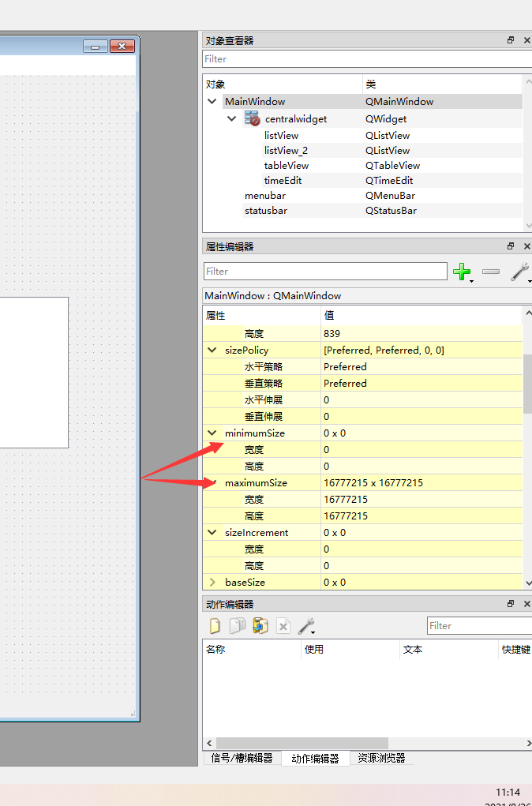Select menubar in the object tree
Image resolution: width=532 pixels, height=806 pixels.
pos(265,195)
